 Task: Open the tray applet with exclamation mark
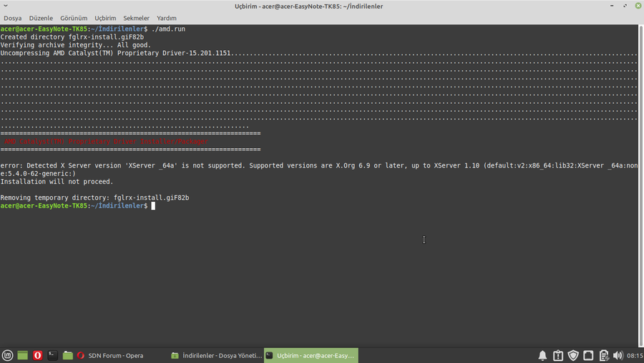(x=557, y=356)
